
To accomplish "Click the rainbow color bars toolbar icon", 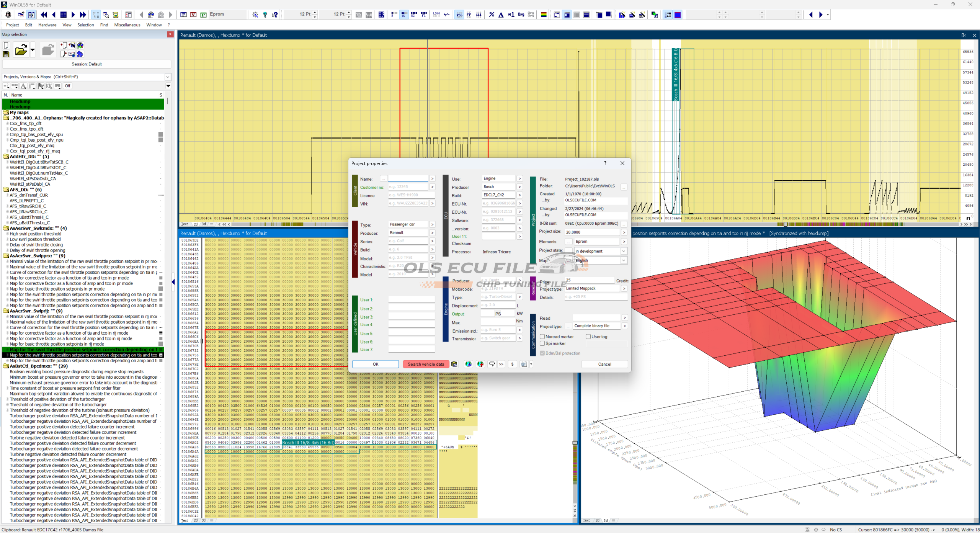I will point(543,15).
